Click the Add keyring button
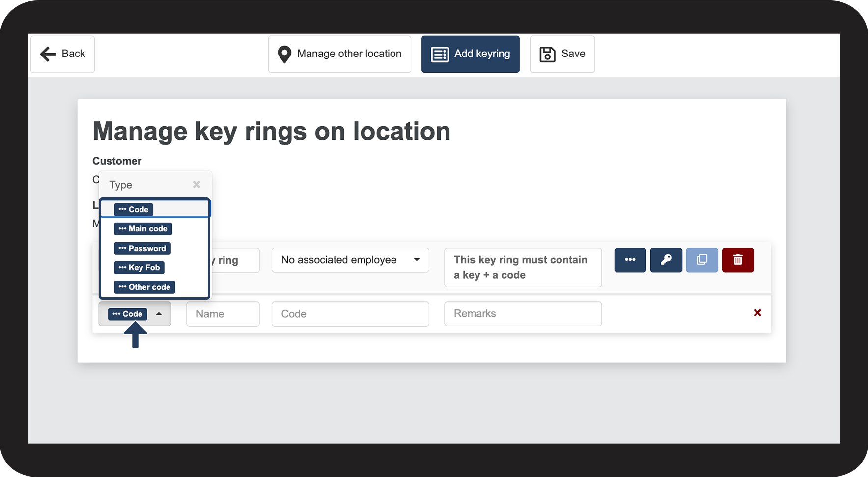The height and width of the screenshot is (477, 868). pyautogui.click(x=470, y=54)
